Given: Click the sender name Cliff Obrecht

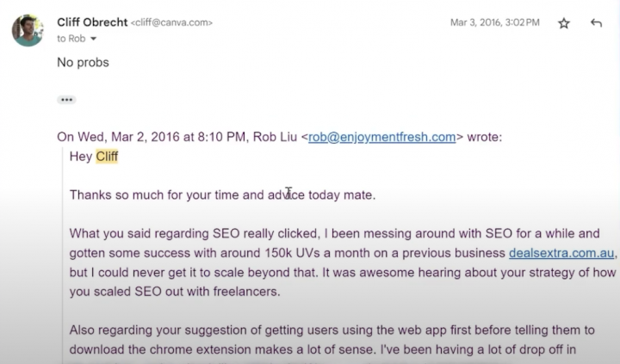Looking at the screenshot, I should [x=91, y=22].
